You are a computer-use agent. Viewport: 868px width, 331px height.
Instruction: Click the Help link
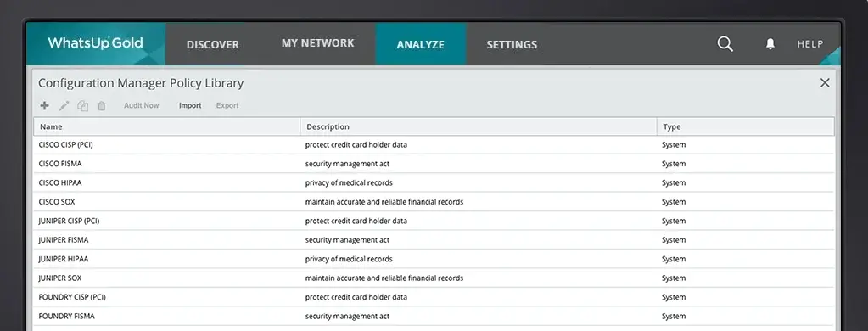click(810, 44)
